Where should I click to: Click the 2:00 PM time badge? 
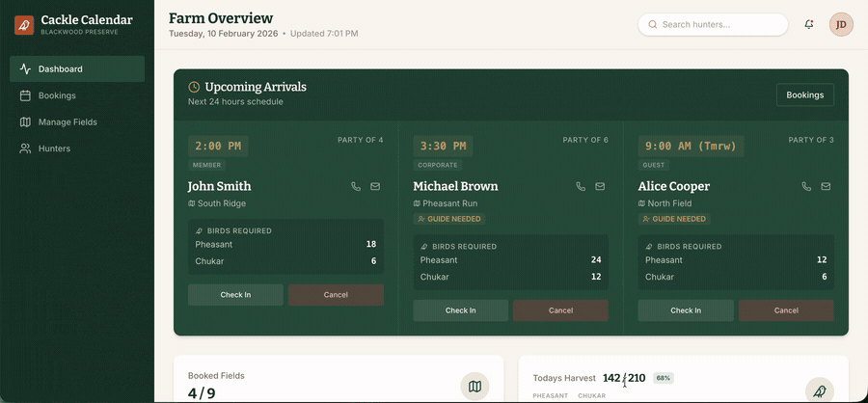point(218,147)
